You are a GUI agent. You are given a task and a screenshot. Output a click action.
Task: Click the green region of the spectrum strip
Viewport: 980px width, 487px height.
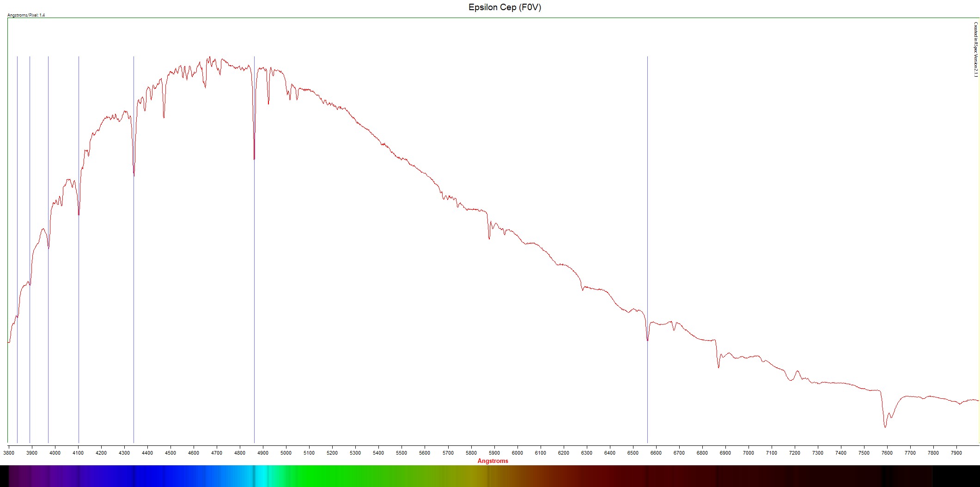pyautogui.click(x=323, y=476)
